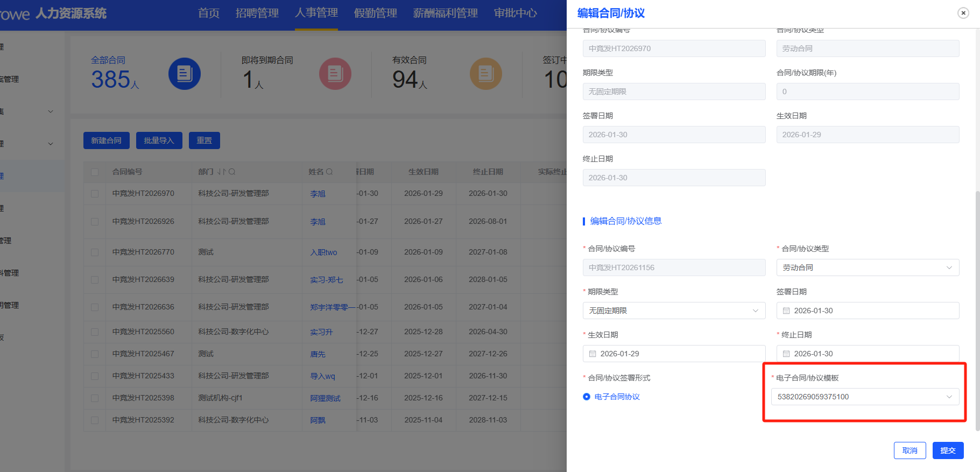Click the orange valid-contracts document icon

point(485,74)
